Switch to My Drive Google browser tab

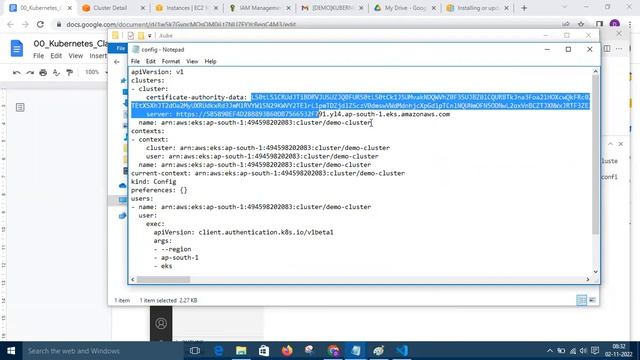405,8
